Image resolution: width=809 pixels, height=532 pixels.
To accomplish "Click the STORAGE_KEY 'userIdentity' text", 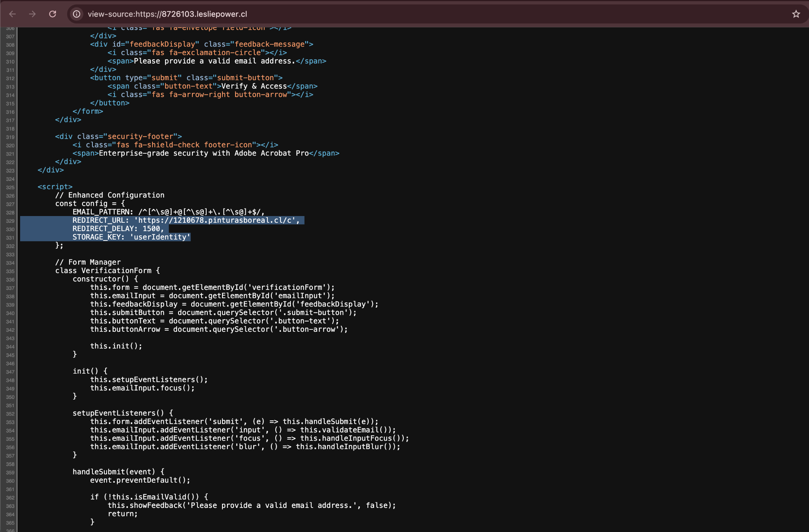I will pos(160,237).
